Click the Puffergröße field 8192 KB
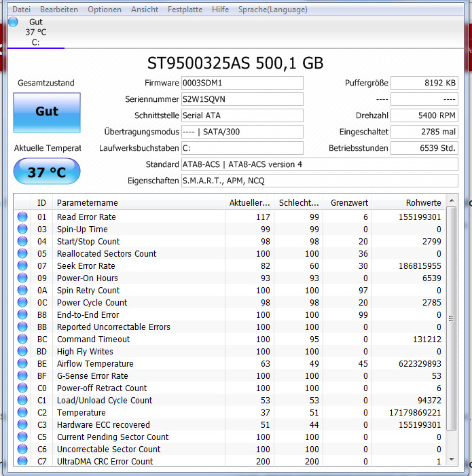The width and height of the screenshot is (472, 476). (424, 83)
